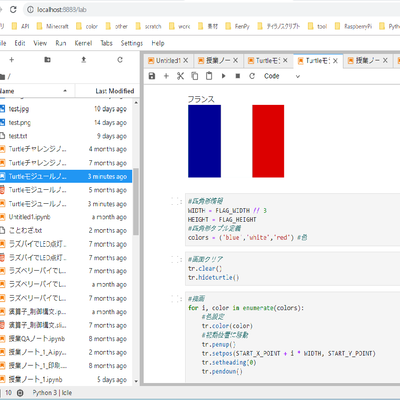Restart the kernel in the notebook toolbar
Viewport: 400px width, 400px height.
point(252,76)
